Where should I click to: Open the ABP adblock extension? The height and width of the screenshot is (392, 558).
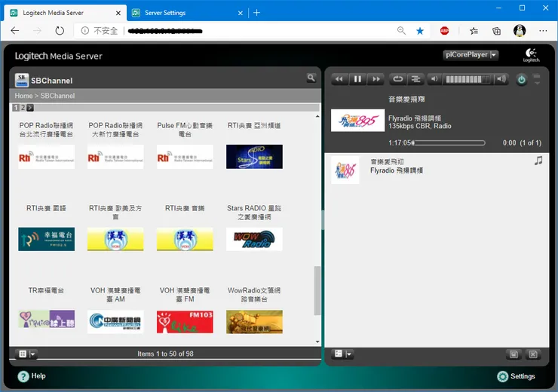tap(444, 31)
